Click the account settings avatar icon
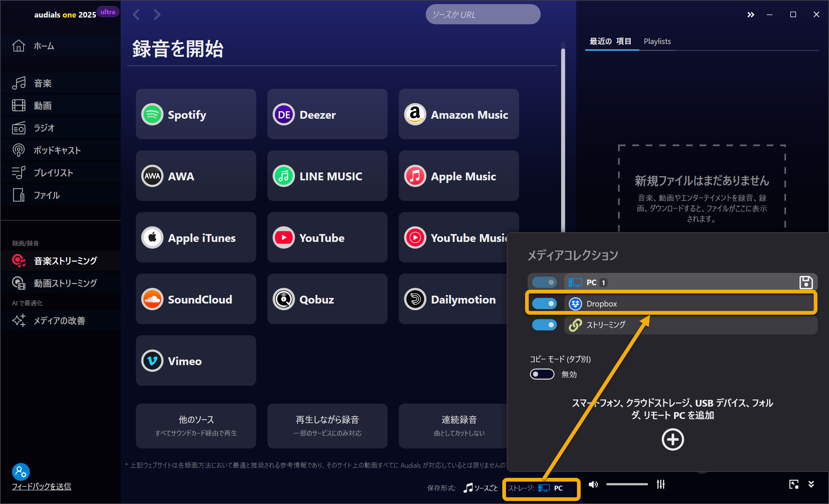Image resolution: width=829 pixels, height=504 pixels. (x=21, y=472)
